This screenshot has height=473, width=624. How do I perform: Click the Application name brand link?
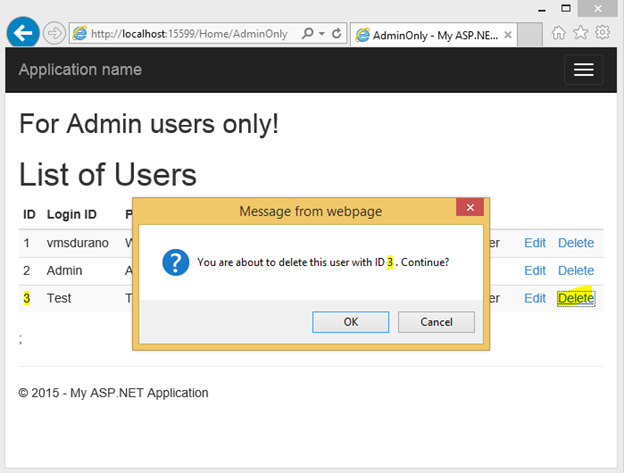80,69
